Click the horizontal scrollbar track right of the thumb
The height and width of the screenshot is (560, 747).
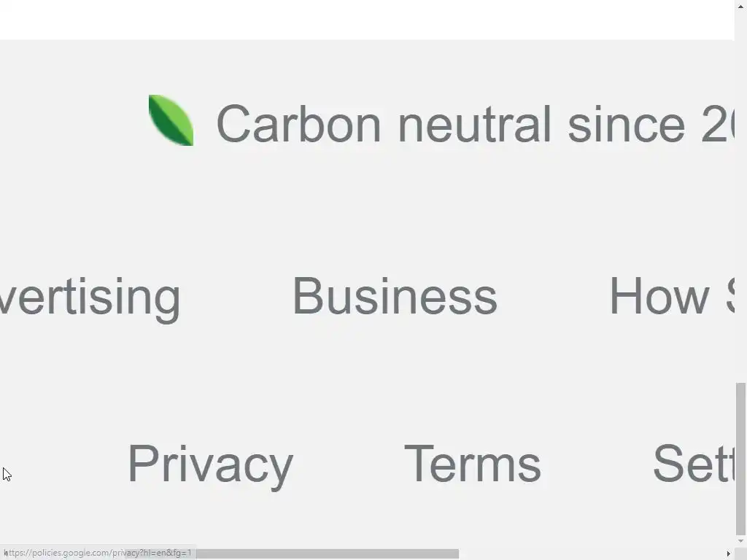(591, 553)
